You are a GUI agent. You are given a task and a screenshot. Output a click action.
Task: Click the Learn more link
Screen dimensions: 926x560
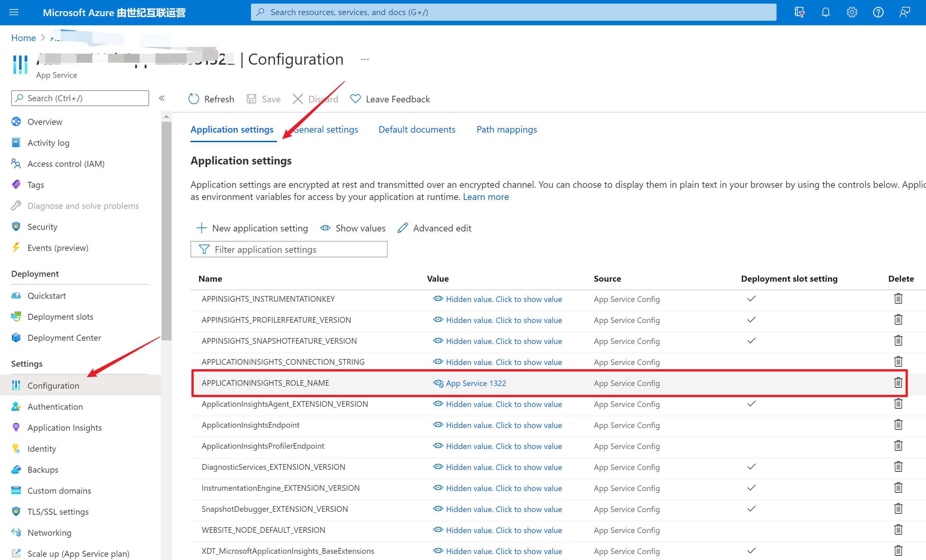(x=486, y=197)
